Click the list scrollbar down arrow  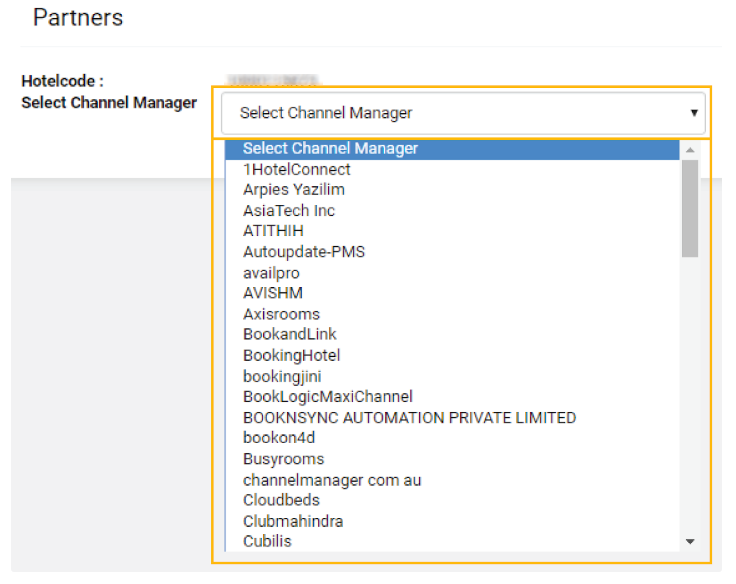pos(690,542)
